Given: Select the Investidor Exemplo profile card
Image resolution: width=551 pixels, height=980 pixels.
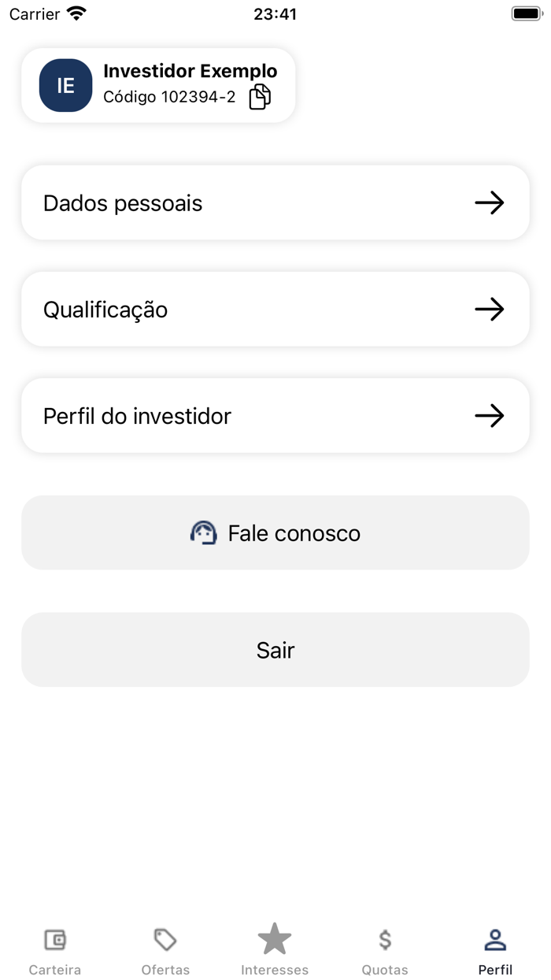Looking at the screenshot, I should [x=157, y=85].
